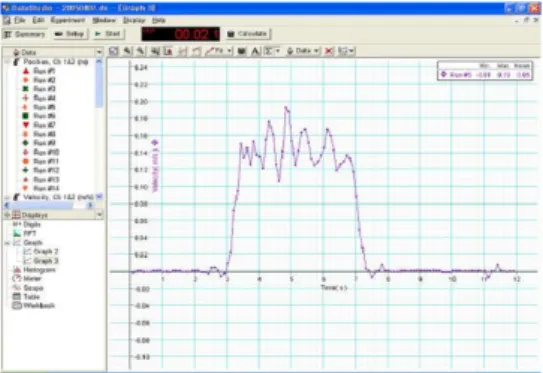Image resolution: width=543 pixels, height=373 pixels.
Task: Click the Workbook display icon
Action: [x=17, y=306]
